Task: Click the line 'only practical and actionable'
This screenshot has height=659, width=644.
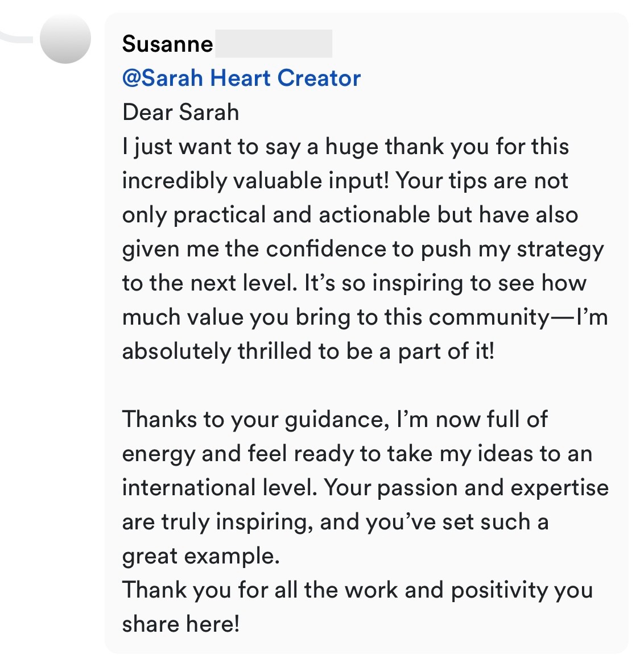Action: click(350, 215)
